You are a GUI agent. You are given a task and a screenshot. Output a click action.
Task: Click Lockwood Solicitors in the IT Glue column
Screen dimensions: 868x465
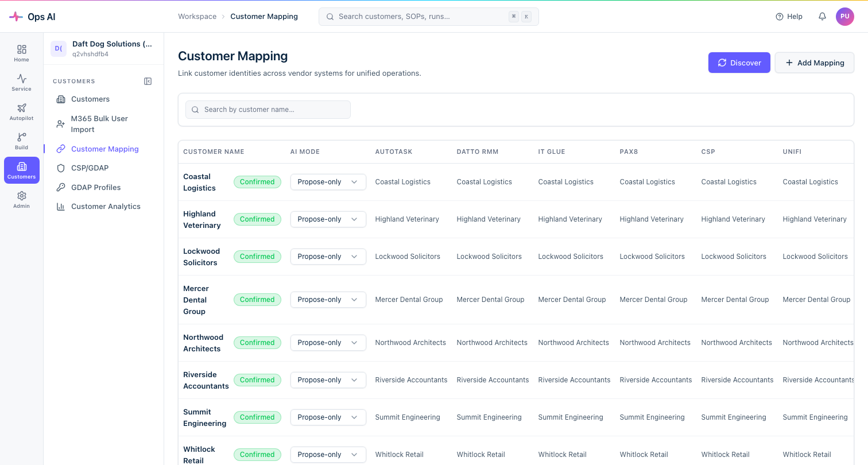[x=571, y=257]
